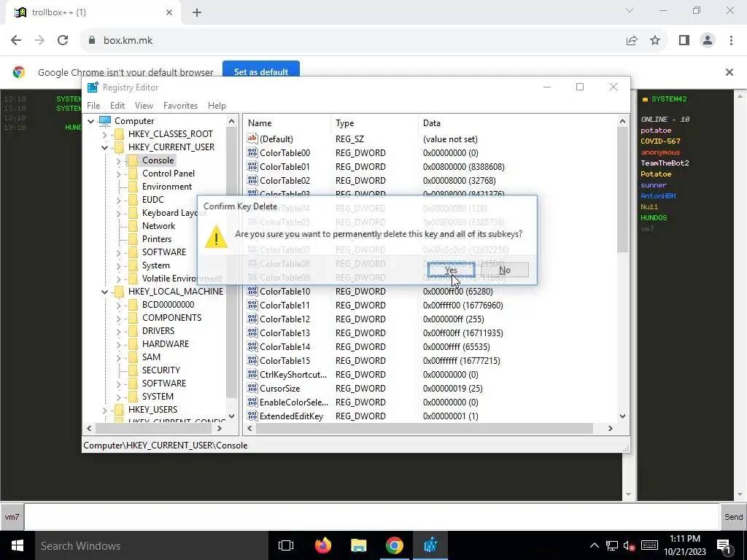Open the File menu in Registry Editor
Viewport: 747px width, 560px height.
[93, 106]
